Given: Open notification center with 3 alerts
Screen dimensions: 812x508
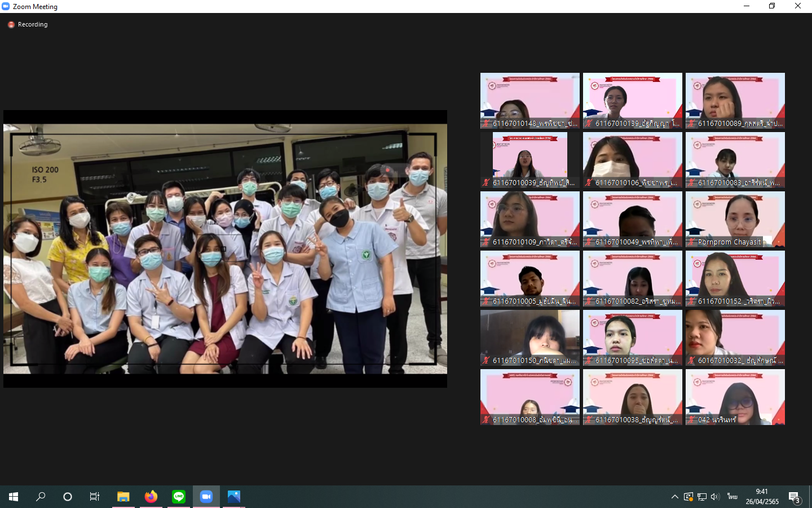Looking at the screenshot, I should pyautogui.click(x=795, y=497).
